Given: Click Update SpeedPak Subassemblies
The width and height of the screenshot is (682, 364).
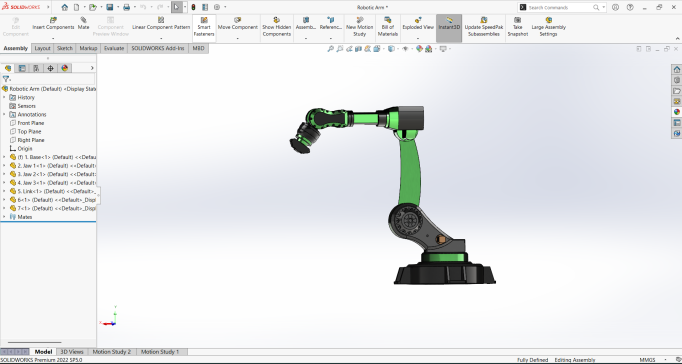Looking at the screenshot, I should pyautogui.click(x=484, y=27).
